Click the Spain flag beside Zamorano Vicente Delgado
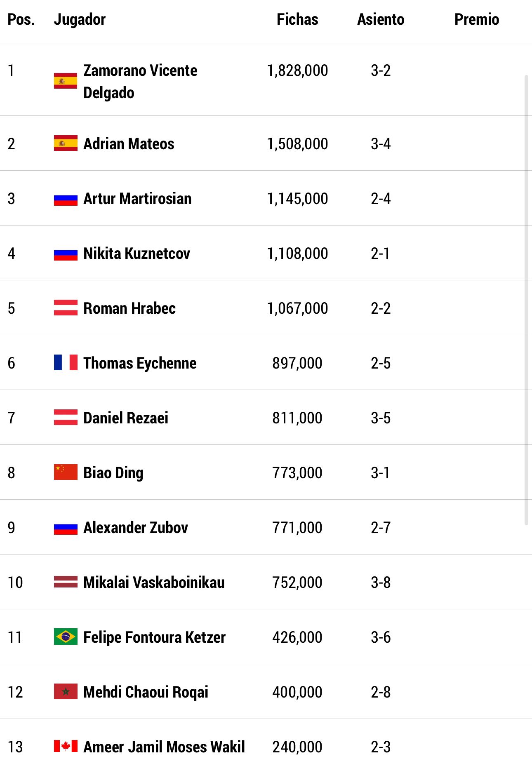The height and width of the screenshot is (773, 532). point(66,81)
